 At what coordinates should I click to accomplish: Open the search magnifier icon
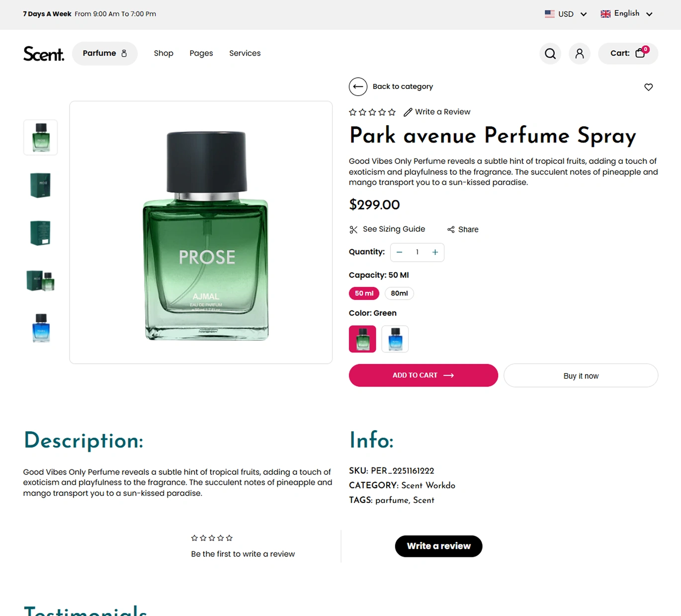550,54
